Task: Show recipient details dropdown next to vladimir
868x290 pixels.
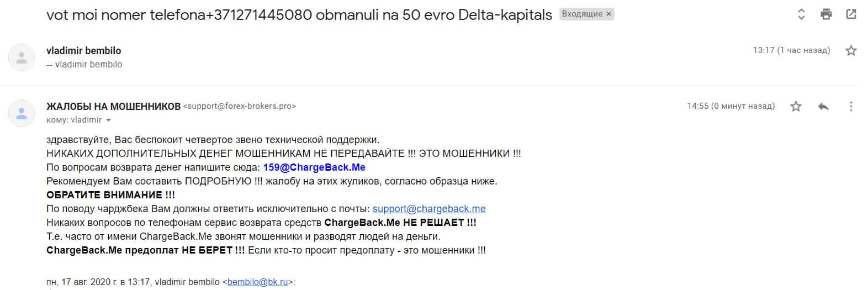Action: coord(108,120)
